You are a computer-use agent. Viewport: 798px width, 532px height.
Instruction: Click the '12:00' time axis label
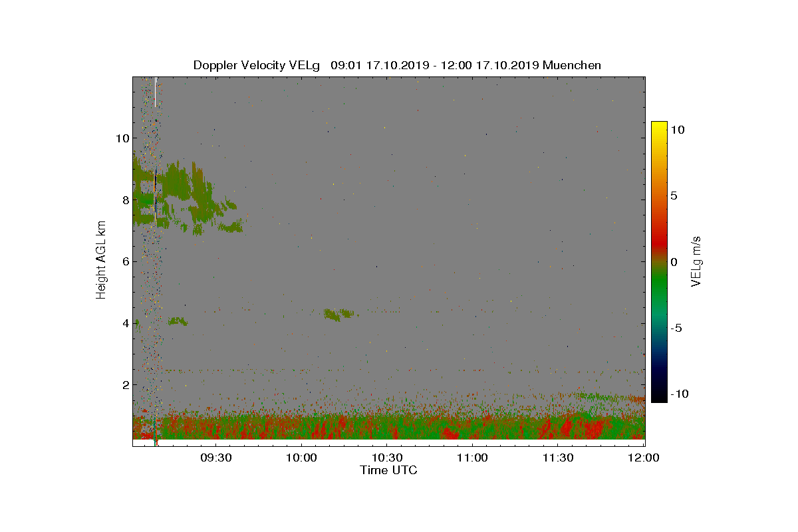tap(644, 458)
